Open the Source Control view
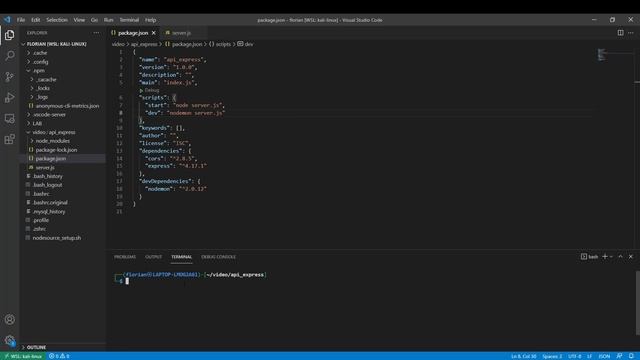 (9, 77)
